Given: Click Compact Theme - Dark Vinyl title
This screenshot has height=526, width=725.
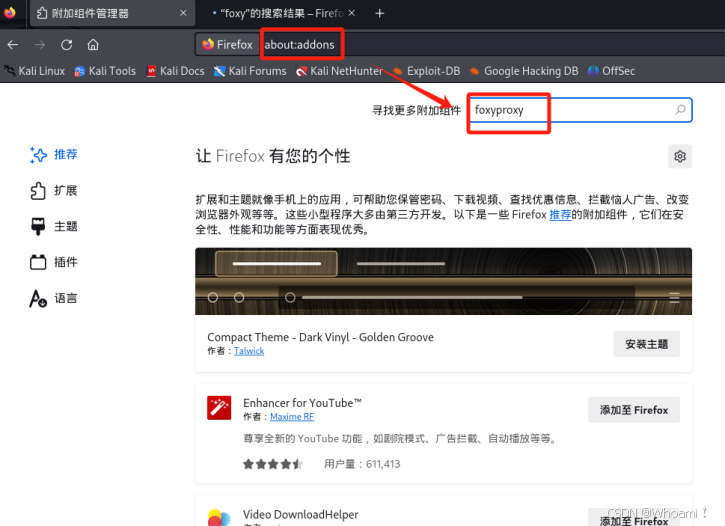Looking at the screenshot, I should [320, 337].
